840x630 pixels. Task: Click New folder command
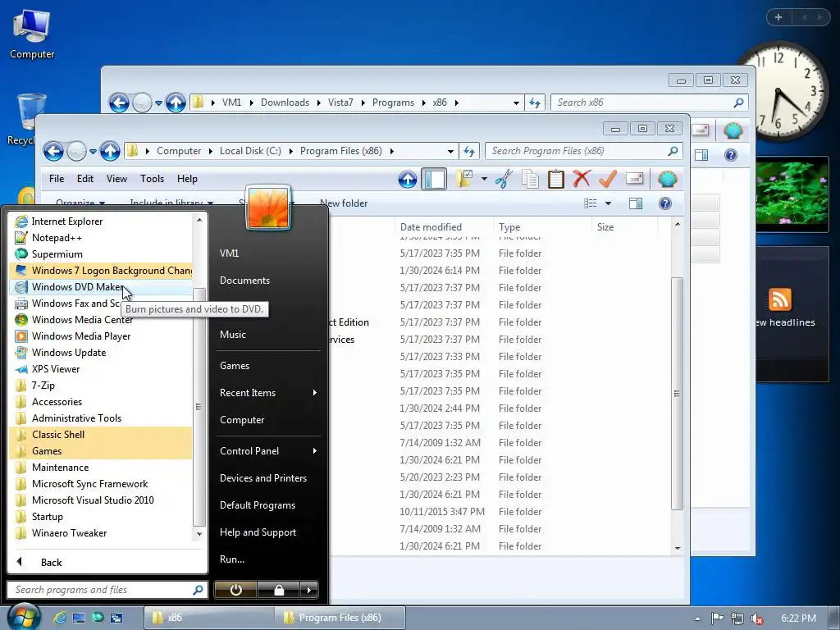coord(344,203)
